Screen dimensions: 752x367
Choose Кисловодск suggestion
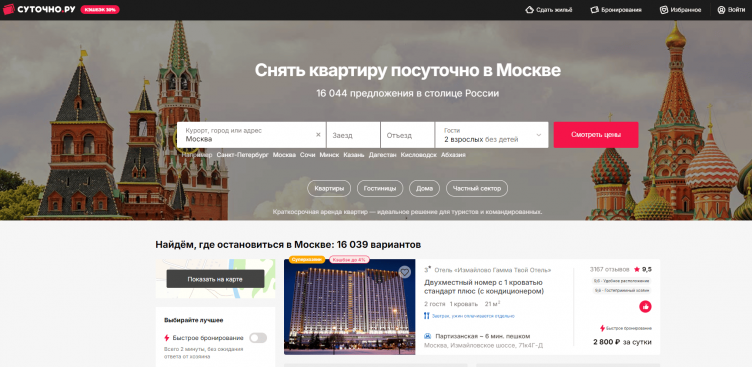419,155
